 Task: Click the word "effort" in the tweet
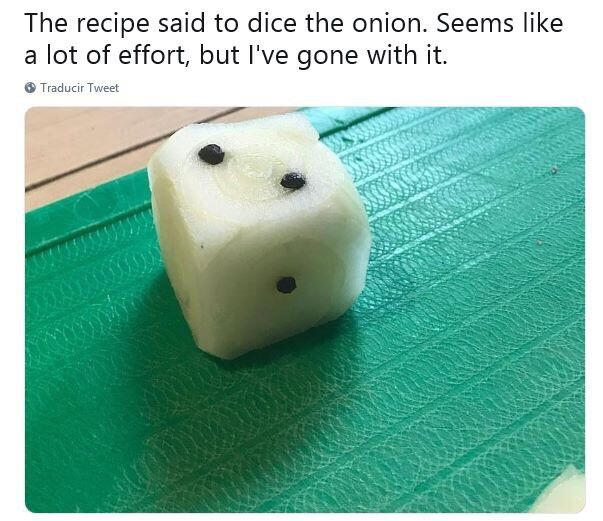point(152,55)
